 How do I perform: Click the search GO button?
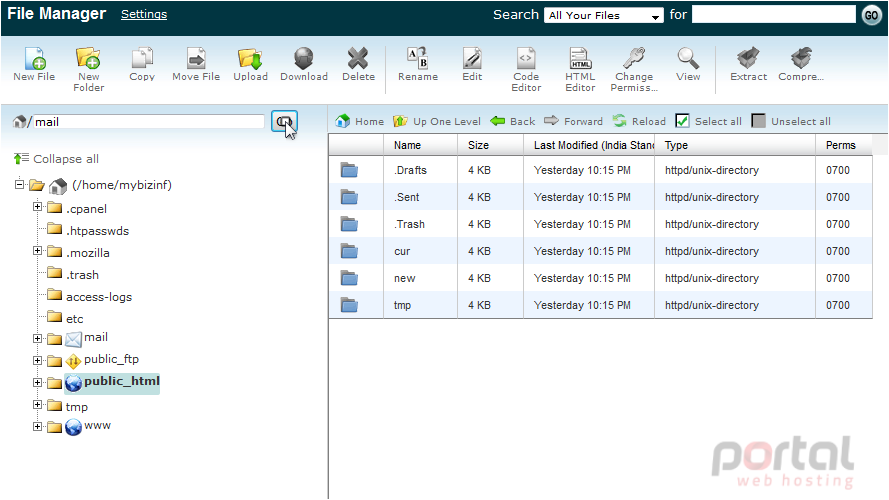[871, 15]
